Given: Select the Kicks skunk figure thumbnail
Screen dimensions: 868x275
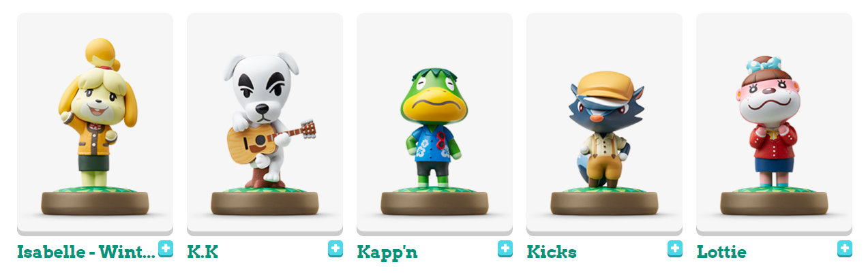Looking at the screenshot, I should (x=604, y=124).
